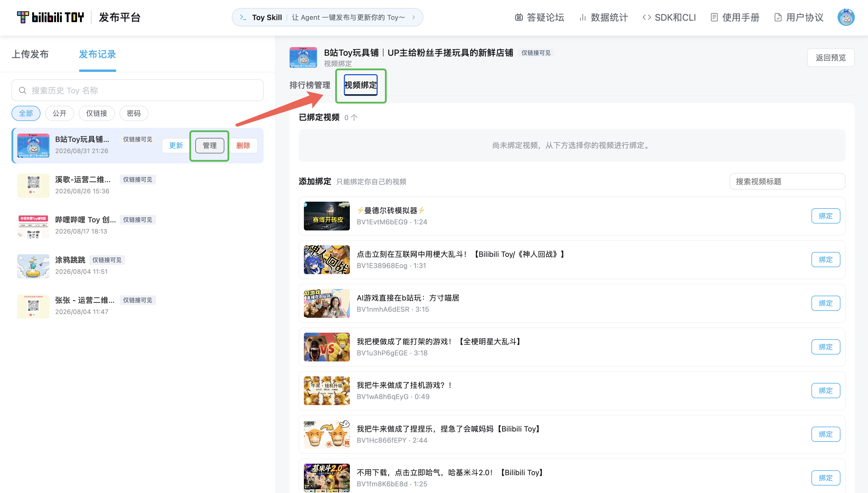
Task: Filter records by 仅链接
Action: [x=97, y=113]
